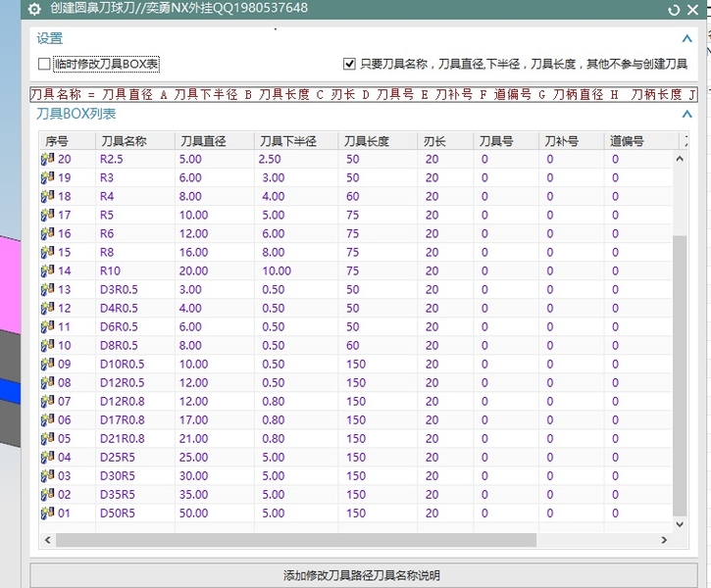Click the settings gear icon in title bar
711x588 pixels.
pos(34,9)
